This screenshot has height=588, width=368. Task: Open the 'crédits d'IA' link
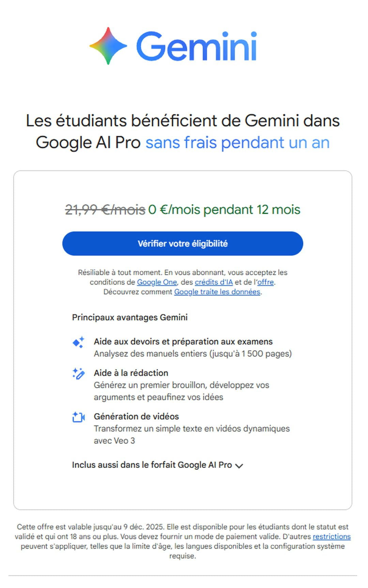pos(214,282)
